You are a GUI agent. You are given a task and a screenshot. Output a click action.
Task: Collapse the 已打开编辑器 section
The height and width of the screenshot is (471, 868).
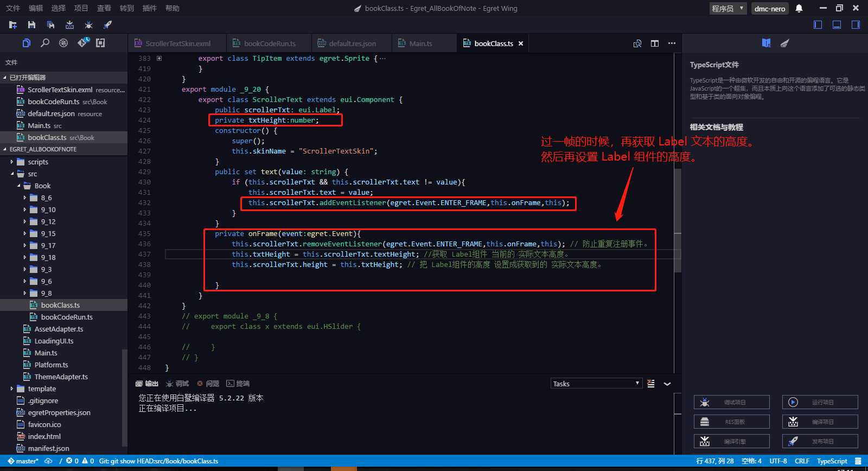click(x=63, y=78)
